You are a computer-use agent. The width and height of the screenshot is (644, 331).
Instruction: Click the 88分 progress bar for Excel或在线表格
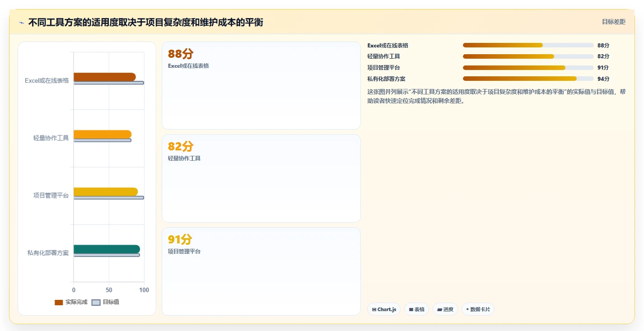pos(528,45)
